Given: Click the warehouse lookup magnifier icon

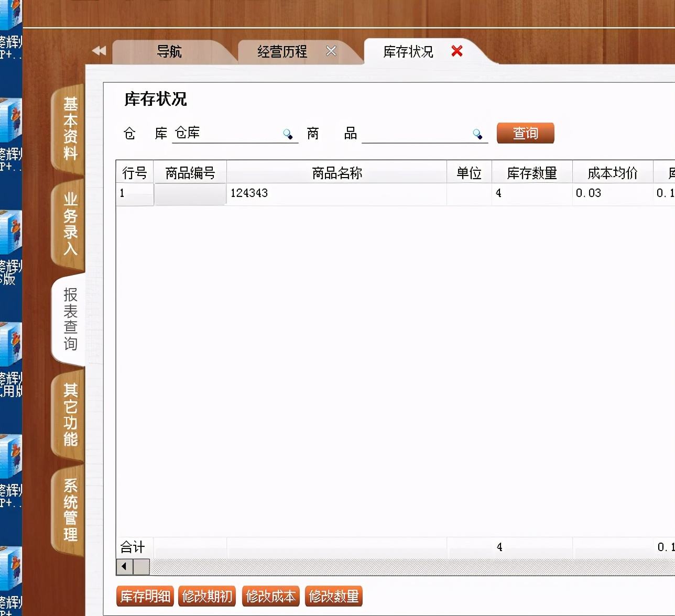Looking at the screenshot, I should [288, 134].
